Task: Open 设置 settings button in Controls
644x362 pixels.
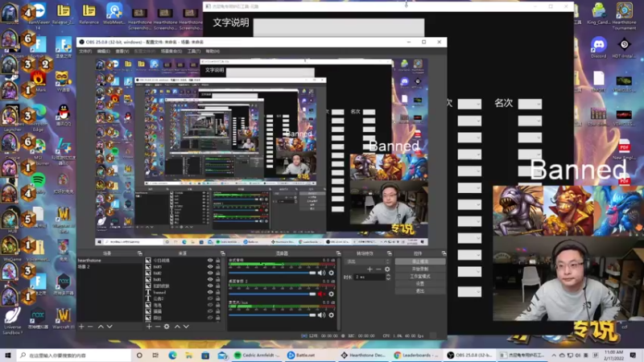Action: [x=419, y=284]
